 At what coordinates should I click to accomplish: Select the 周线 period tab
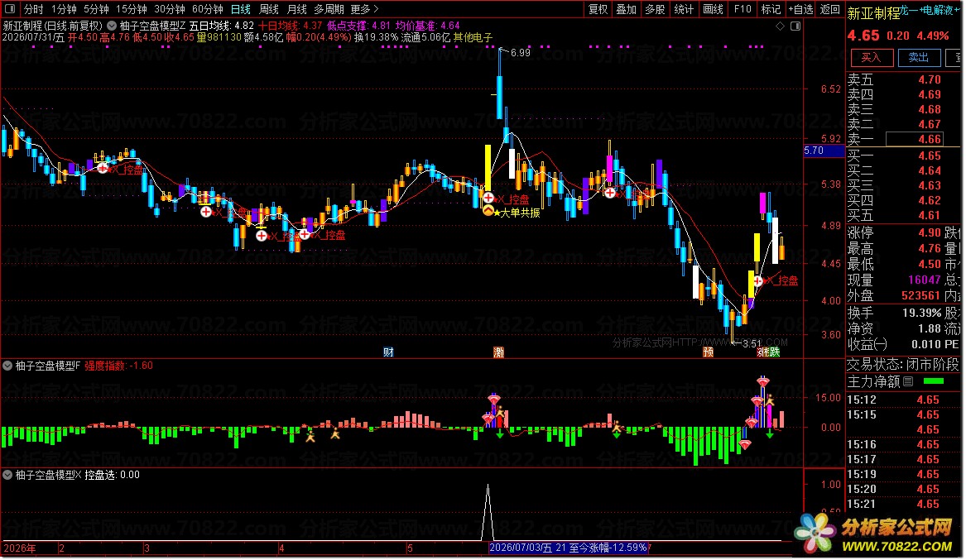click(x=268, y=9)
